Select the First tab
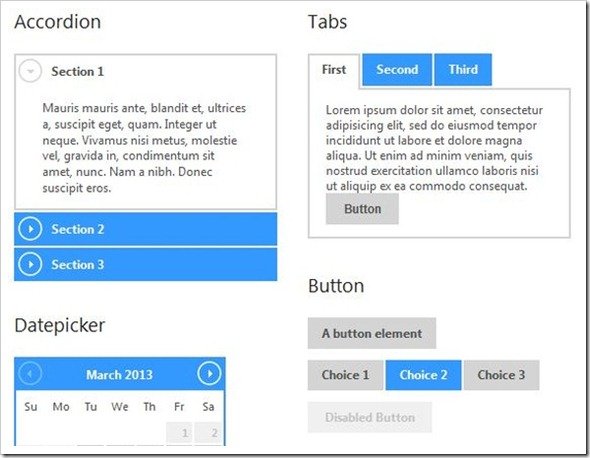 (x=334, y=70)
